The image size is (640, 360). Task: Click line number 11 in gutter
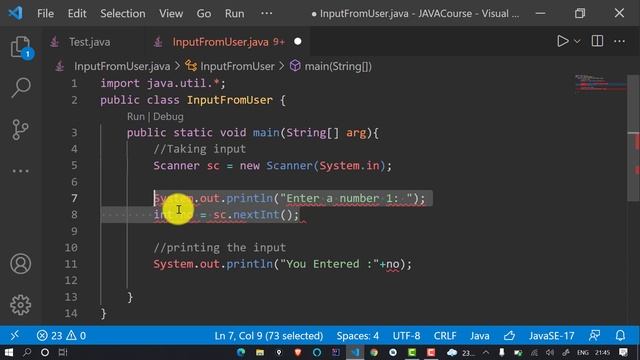pyautogui.click(x=71, y=264)
